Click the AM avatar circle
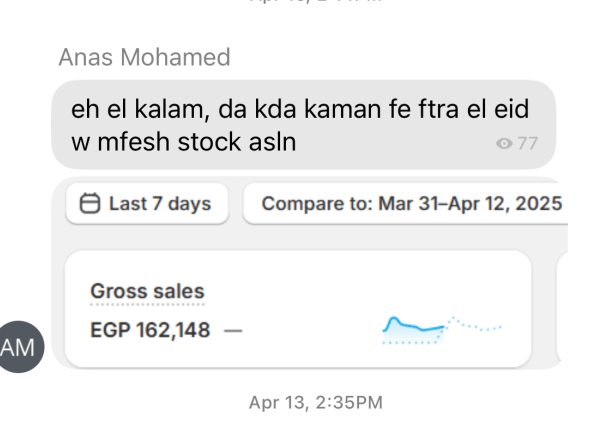The width and height of the screenshot is (605, 426). coord(19,347)
